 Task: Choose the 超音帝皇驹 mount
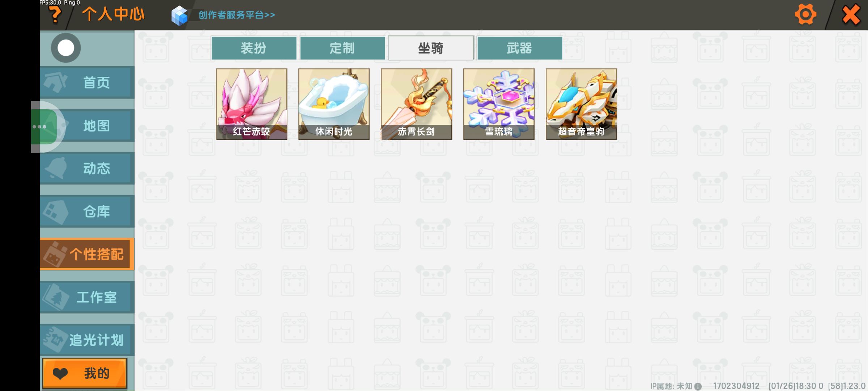click(582, 104)
